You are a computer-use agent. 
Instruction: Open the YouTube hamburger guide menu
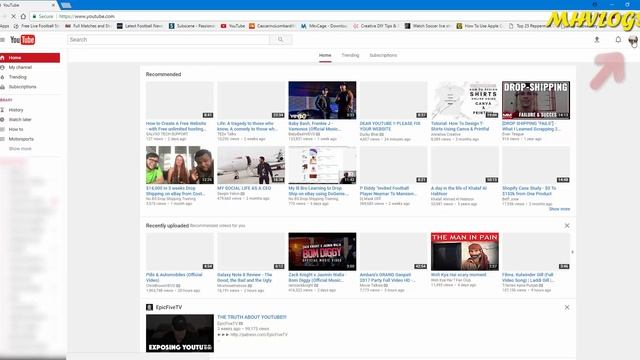click(2, 40)
